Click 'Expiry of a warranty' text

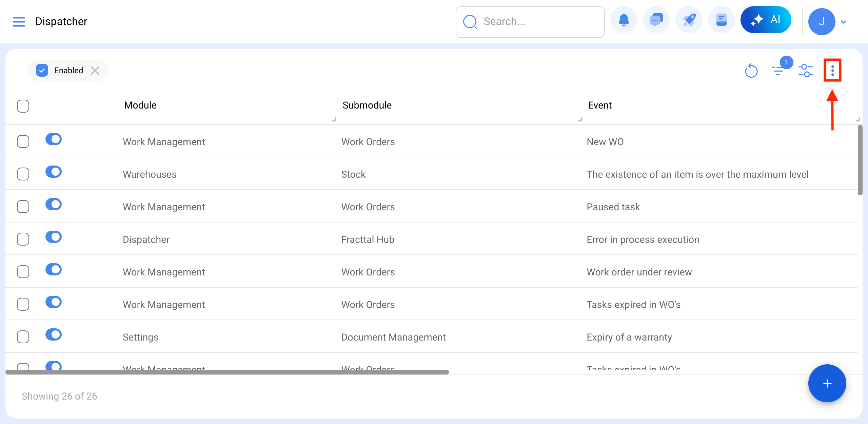tap(629, 337)
